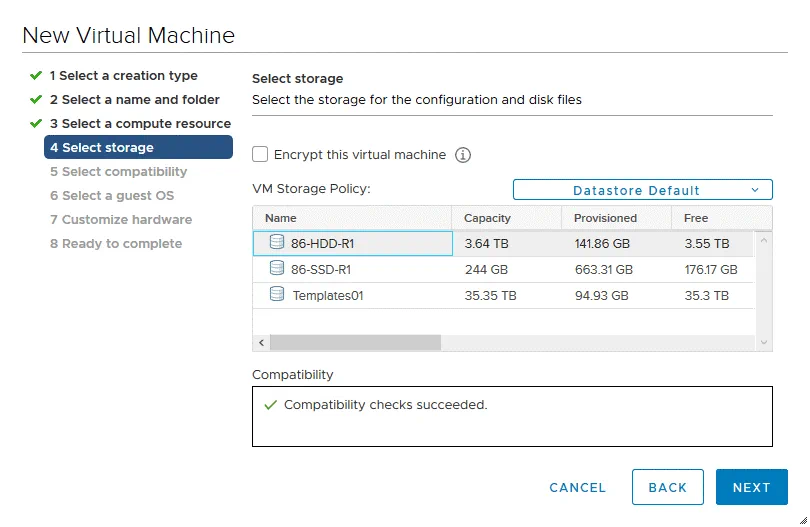The image size is (810, 527).
Task: Enable Encrypt this virtual machine checkbox
Action: click(x=261, y=155)
